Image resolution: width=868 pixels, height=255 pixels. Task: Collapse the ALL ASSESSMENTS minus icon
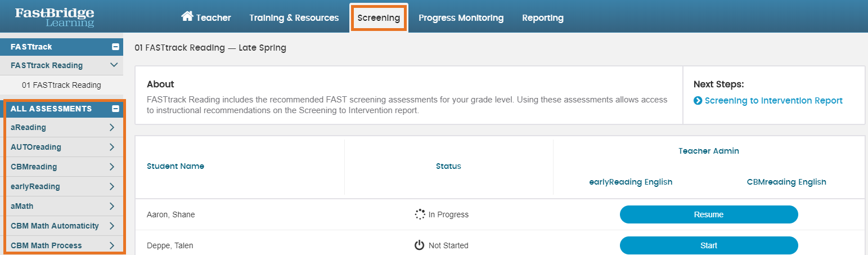click(x=115, y=109)
